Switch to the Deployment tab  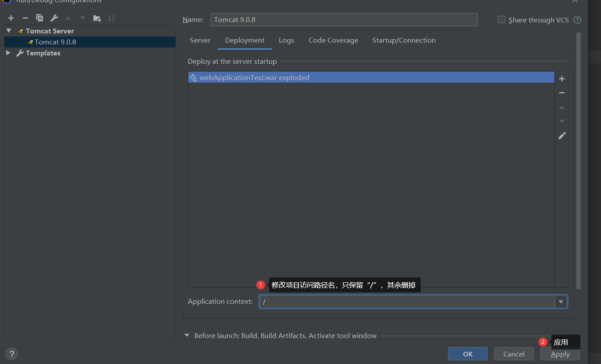coord(245,40)
